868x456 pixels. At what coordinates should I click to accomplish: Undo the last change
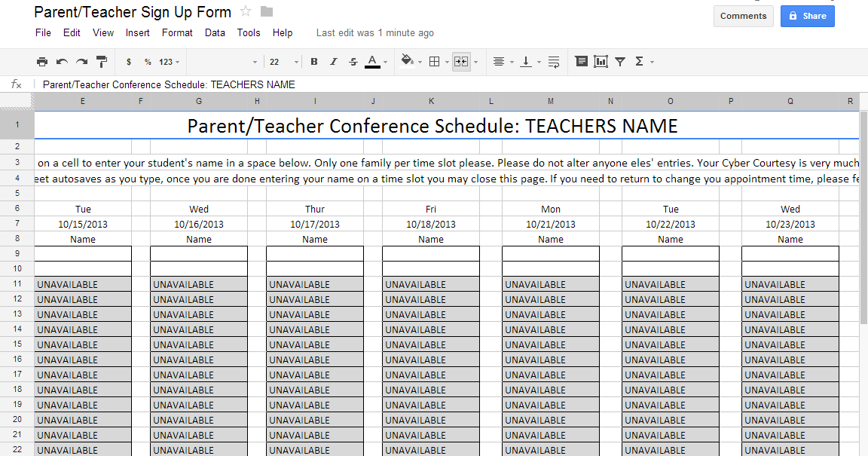tap(60, 61)
